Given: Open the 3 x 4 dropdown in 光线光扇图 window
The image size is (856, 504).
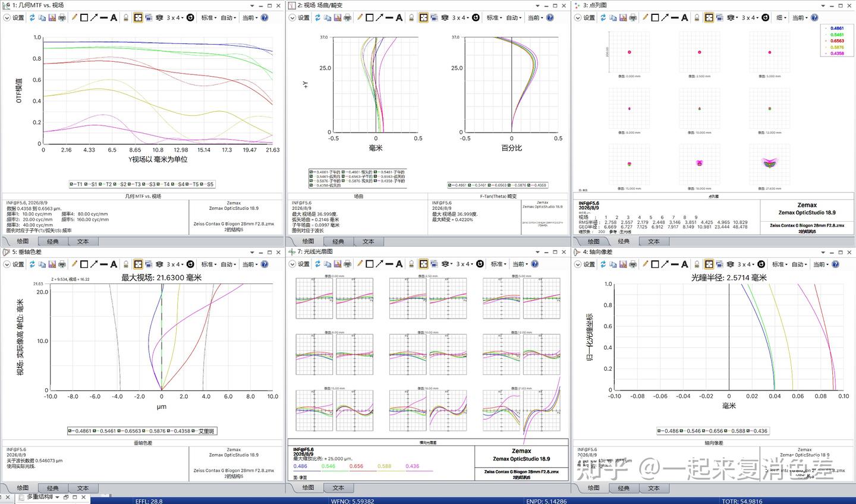Looking at the screenshot, I should (464, 264).
